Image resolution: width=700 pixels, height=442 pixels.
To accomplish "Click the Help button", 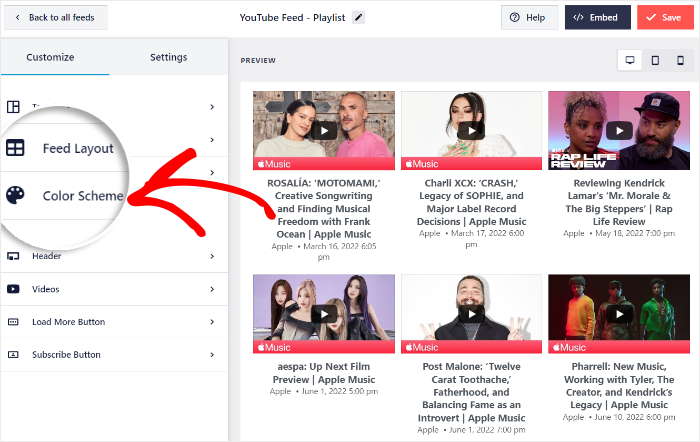I will pos(529,17).
